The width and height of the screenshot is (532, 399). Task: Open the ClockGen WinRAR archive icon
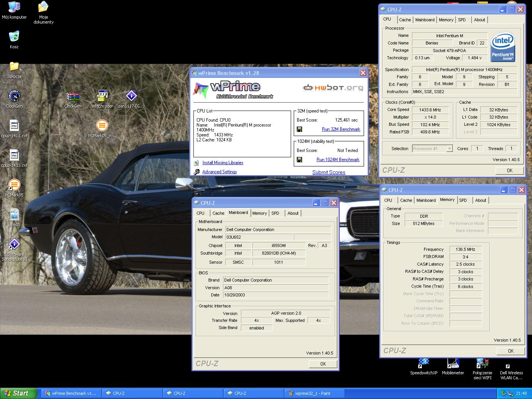[73, 96]
